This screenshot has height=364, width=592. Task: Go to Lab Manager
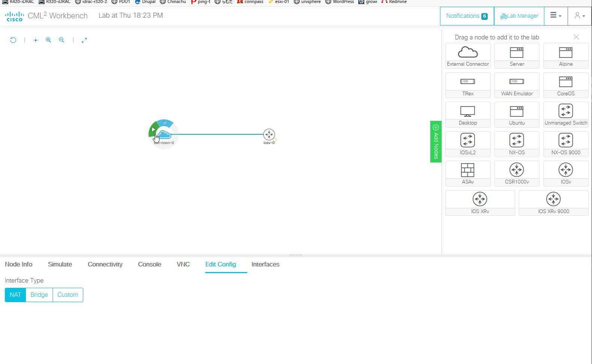519,16
